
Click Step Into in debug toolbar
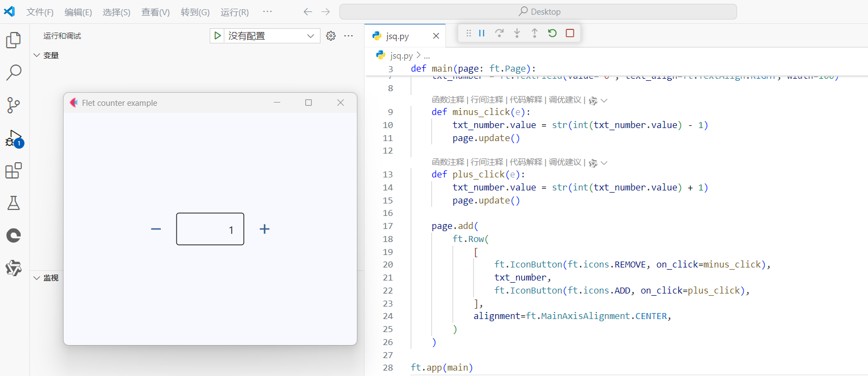(x=517, y=33)
